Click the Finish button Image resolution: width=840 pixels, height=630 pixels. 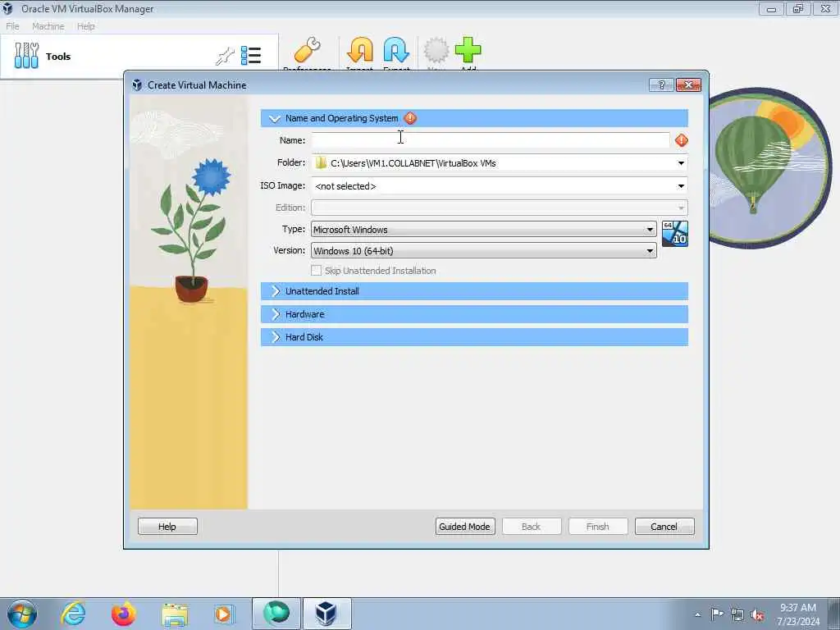point(598,527)
